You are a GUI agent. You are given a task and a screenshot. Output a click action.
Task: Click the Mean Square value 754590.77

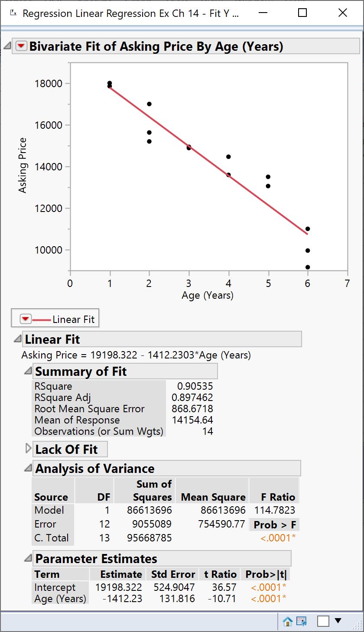pos(222,524)
